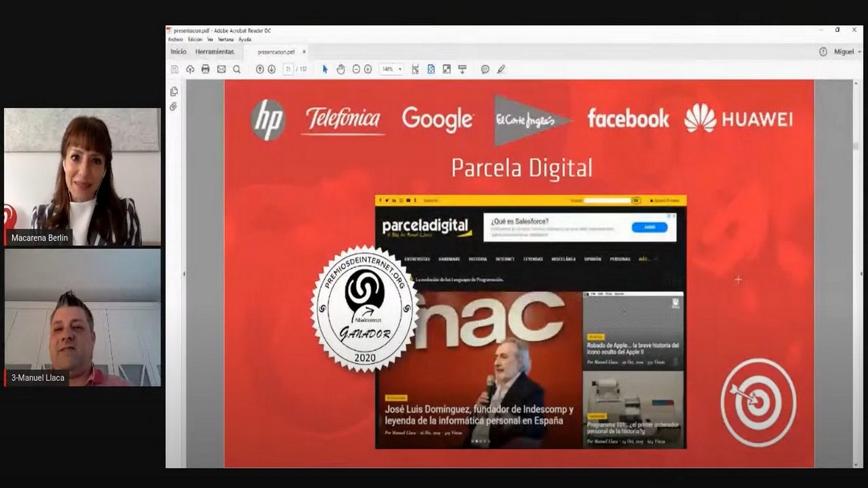
Task: Click the HUAWEI logo on slide
Action: click(738, 119)
